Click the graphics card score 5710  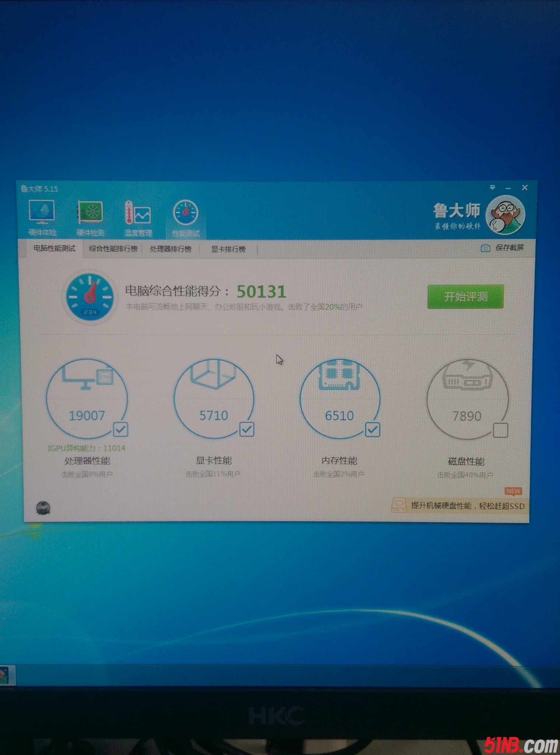(x=214, y=416)
